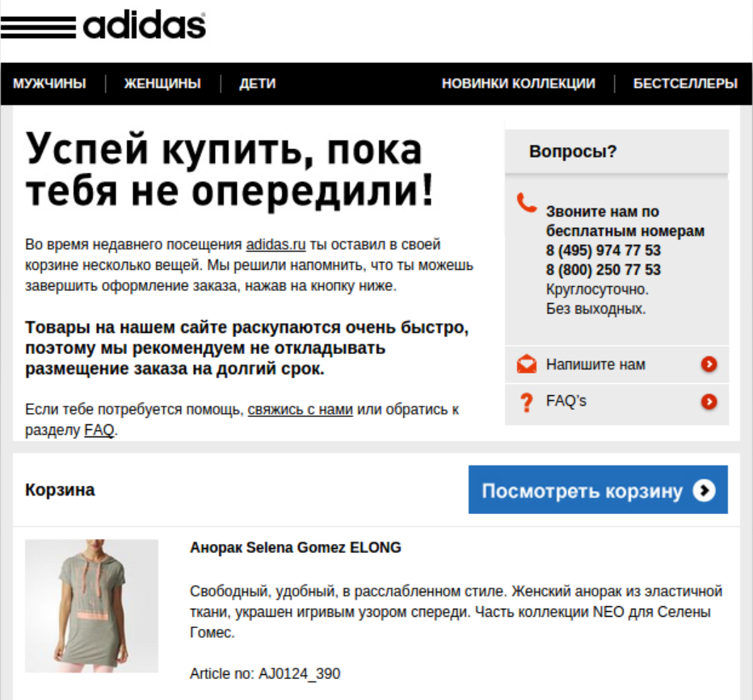This screenshot has width=753, height=700.
Task: Click the Успей купить headline
Action: (x=229, y=170)
